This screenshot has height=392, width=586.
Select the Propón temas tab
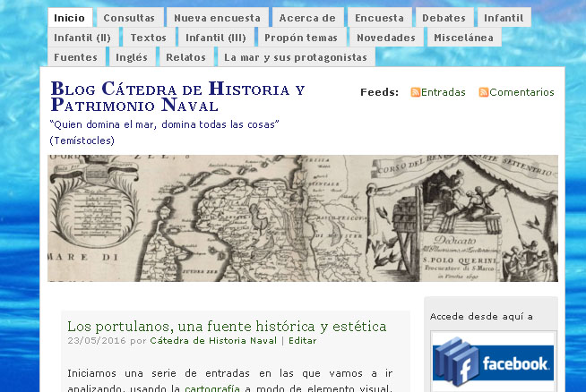point(302,38)
